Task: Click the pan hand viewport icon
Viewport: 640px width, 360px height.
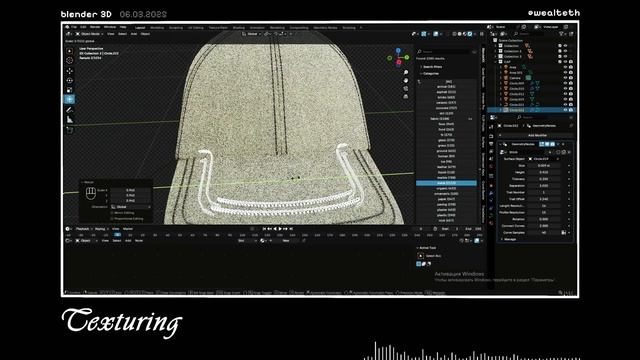Action: click(406, 80)
